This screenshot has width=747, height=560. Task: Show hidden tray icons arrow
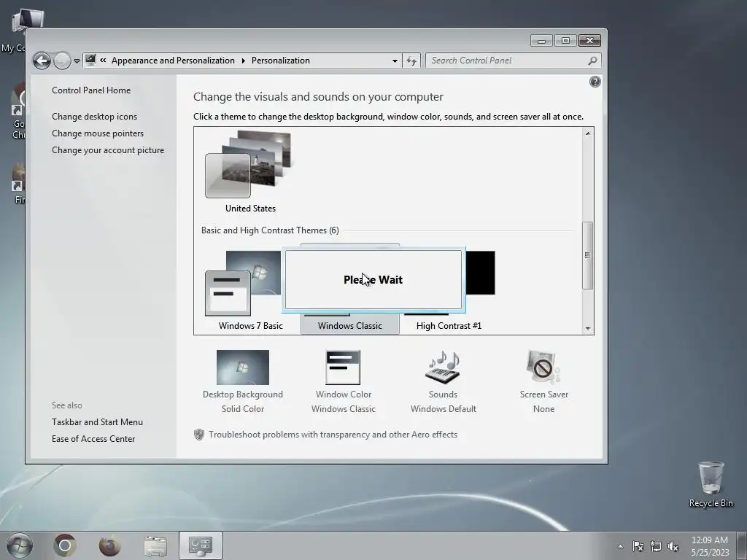[620, 546]
